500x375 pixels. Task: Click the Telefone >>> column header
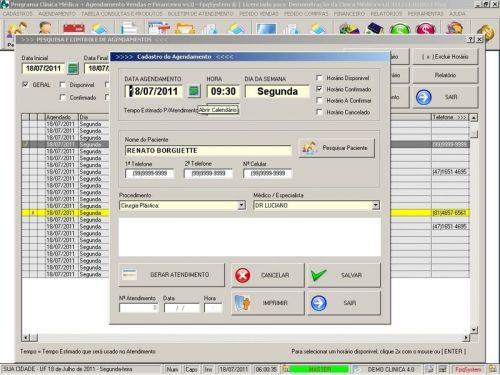[450, 117]
